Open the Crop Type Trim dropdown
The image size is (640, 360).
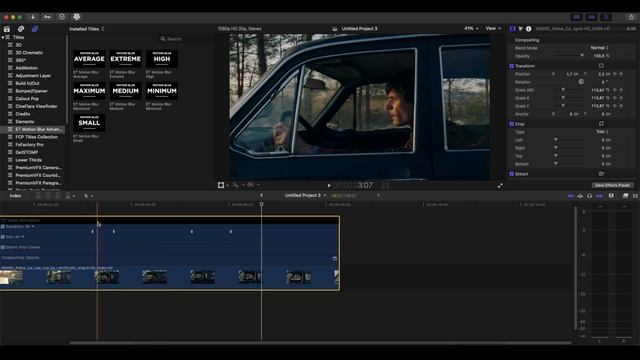coord(602,132)
